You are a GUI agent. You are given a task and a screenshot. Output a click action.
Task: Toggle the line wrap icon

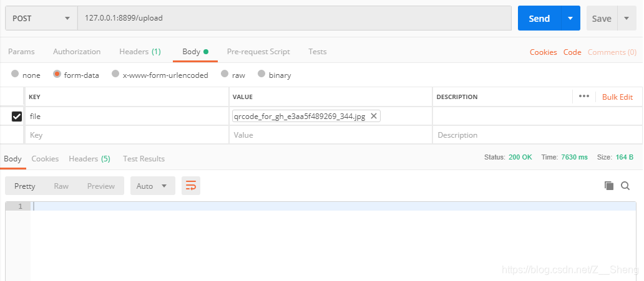pyautogui.click(x=190, y=186)
